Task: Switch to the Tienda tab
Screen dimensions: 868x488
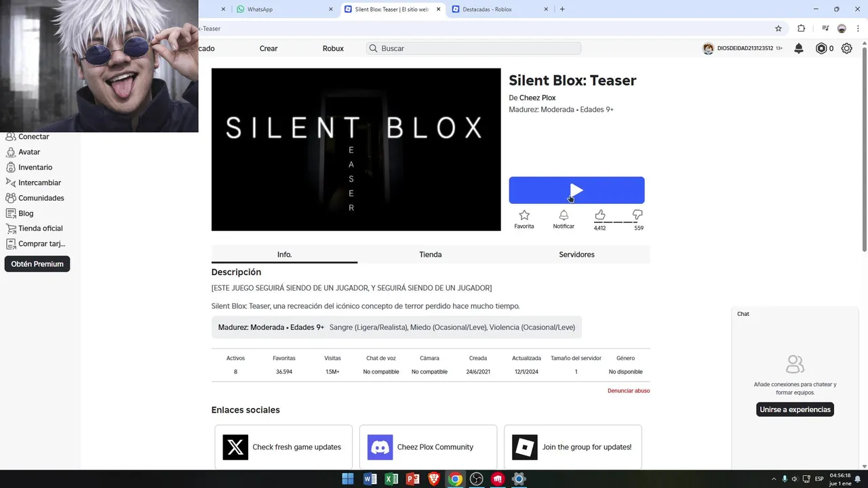Action: 431,254
